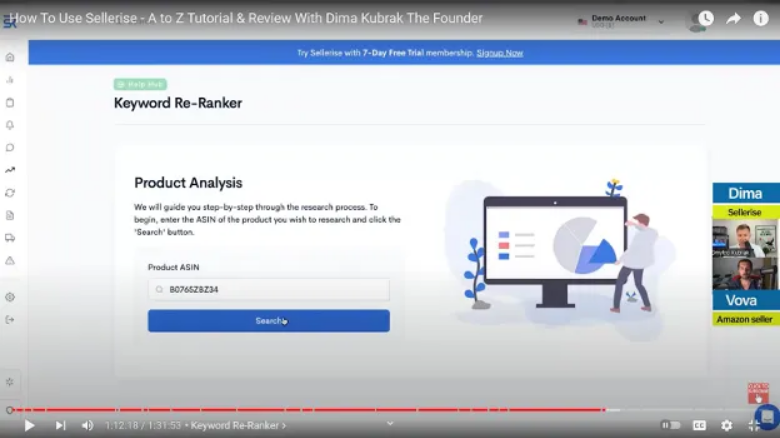Open the bell notifications sidebar icon
The image size is (780, 438).
point(10,125)
